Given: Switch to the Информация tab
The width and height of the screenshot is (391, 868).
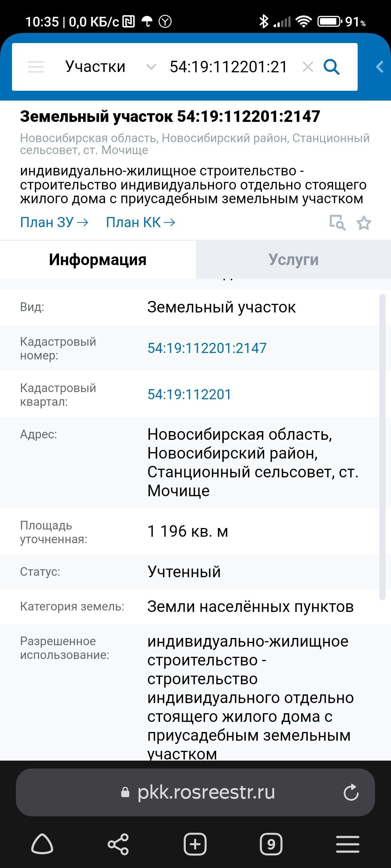Looking at the screenshot, I should [98, 260].
